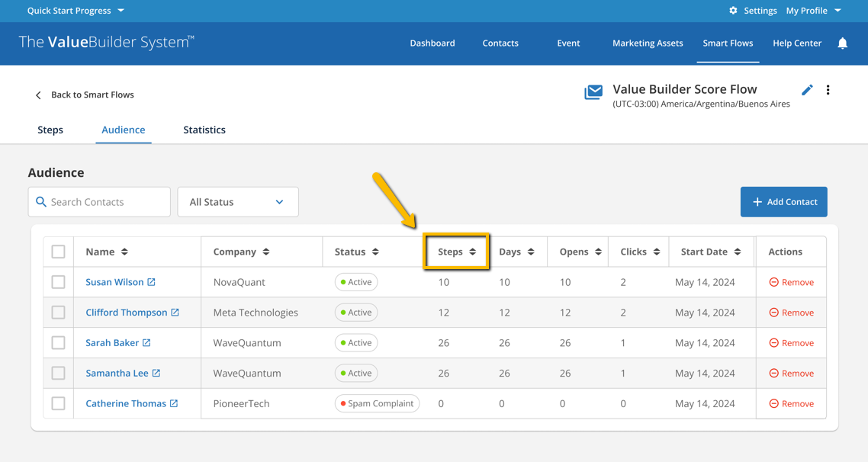Click the search magnifier in Search Contacts

[41, 202]
